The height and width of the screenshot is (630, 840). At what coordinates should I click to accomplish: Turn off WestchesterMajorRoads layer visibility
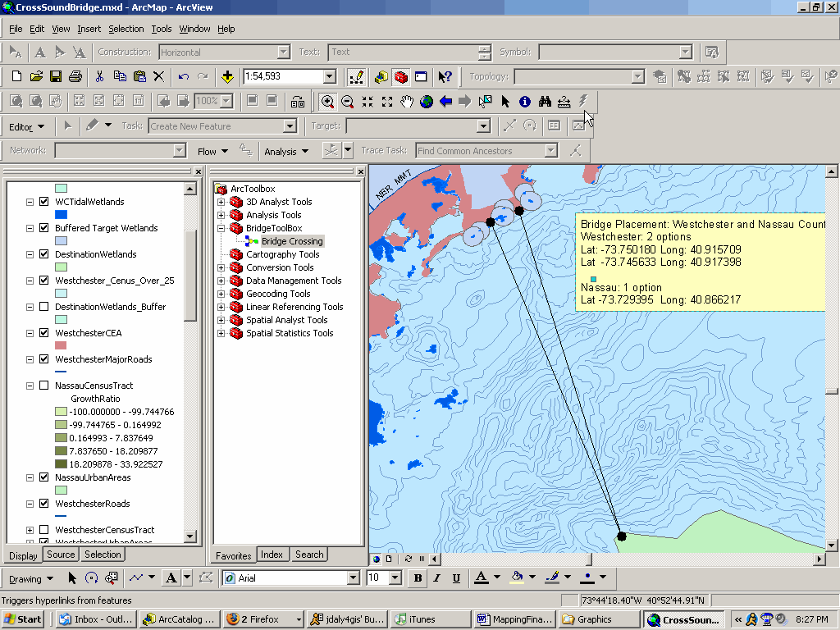click(x=44, y=359)
